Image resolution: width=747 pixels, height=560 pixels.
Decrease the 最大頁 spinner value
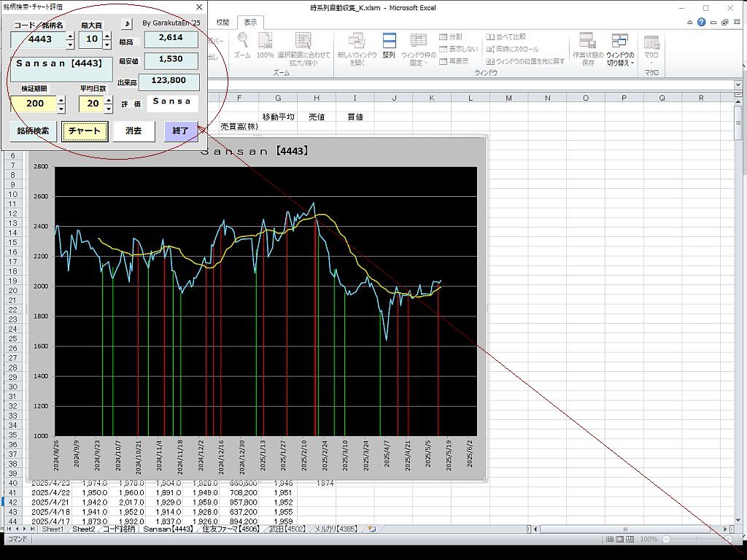point(107,44)
